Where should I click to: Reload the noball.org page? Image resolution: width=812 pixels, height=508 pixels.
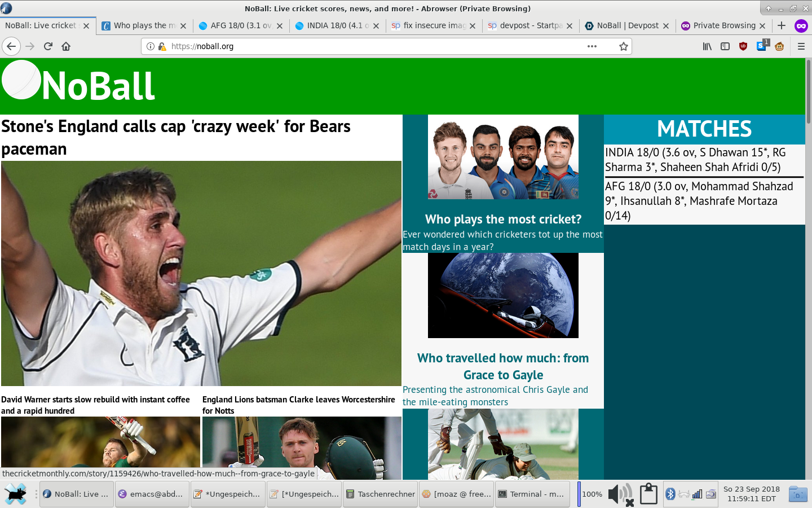[48, 46]
